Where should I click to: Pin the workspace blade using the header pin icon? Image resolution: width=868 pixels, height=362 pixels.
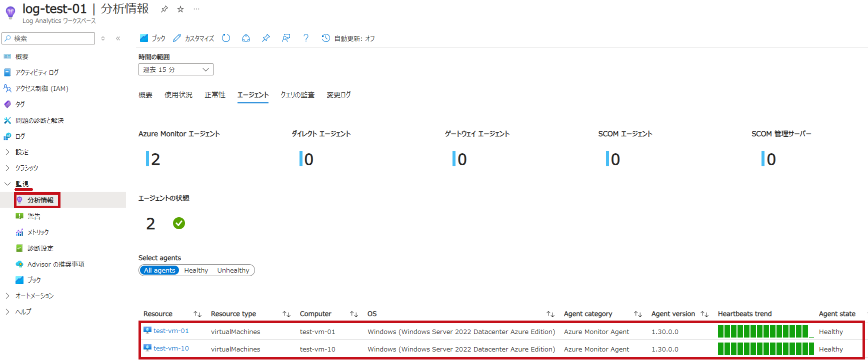click(x=164, y=9)
